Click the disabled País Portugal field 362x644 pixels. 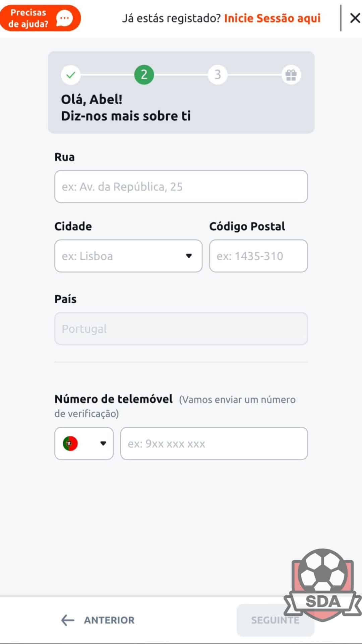point(181,329)
